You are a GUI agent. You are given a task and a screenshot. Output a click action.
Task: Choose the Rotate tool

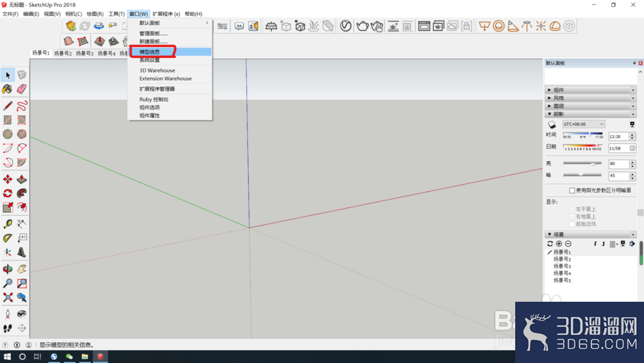[7, 193]
